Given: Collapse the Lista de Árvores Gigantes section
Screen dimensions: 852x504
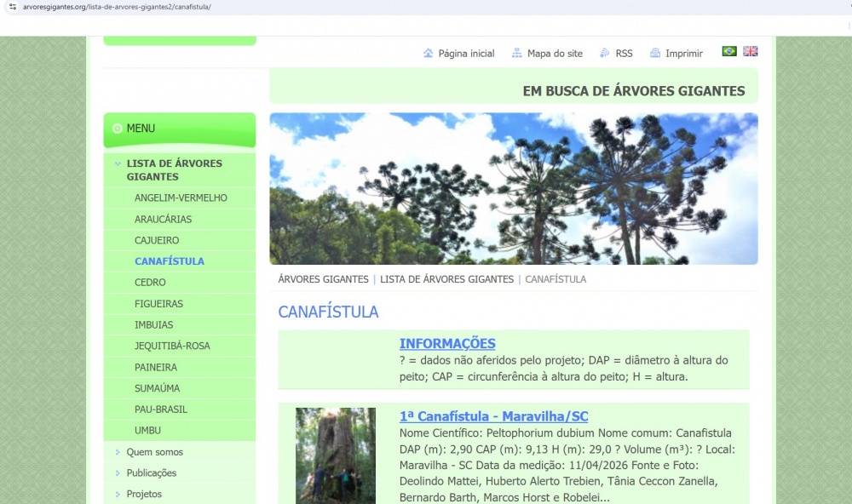Looking at the screenshot, I should (x=118, y=163).
